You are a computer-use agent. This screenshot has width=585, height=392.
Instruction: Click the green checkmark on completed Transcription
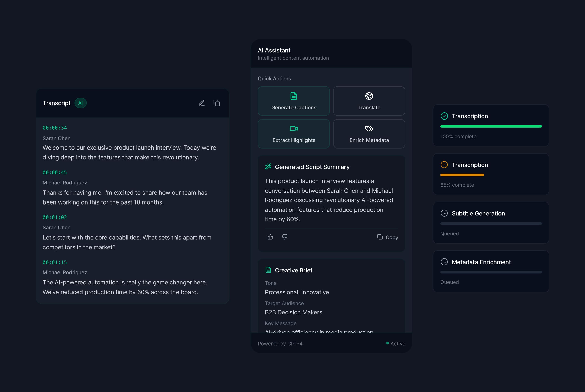[444, 116]
